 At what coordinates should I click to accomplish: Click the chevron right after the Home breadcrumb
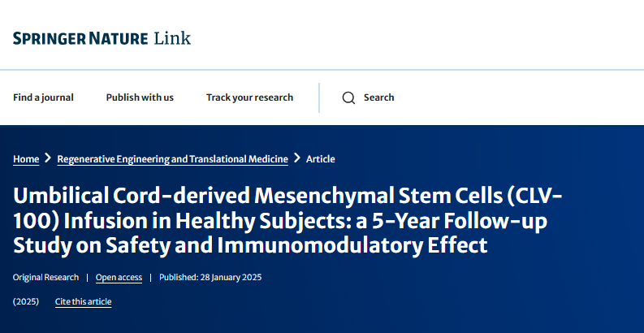coord(48,158)
